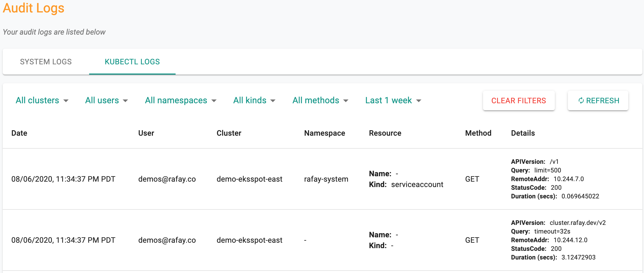Select the rafay-system namespace cell

(x=326, y=179)
